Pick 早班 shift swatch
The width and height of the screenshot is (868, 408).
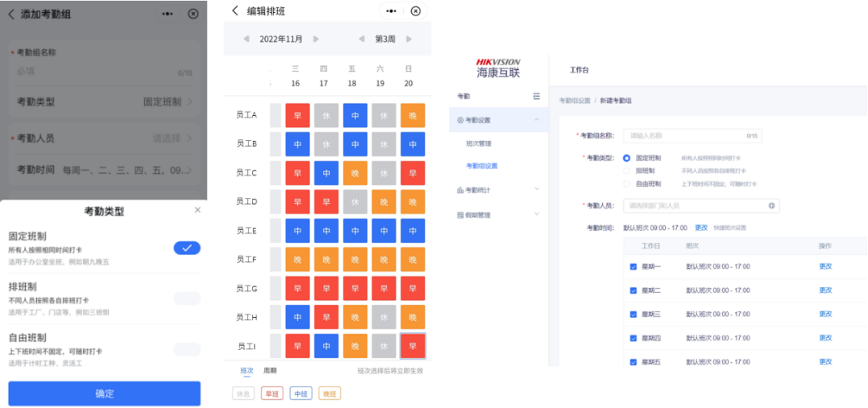[272, 393]
